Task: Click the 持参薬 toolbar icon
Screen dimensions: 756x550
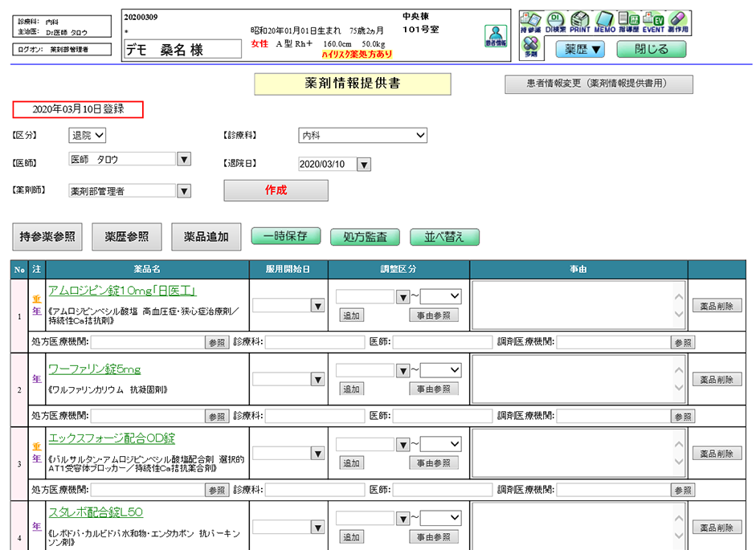Action: point(529,22)
